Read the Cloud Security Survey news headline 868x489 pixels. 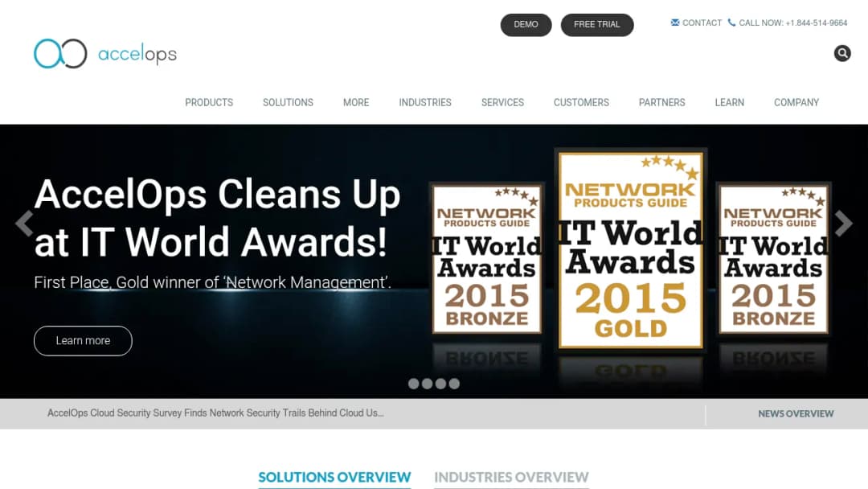215,413
